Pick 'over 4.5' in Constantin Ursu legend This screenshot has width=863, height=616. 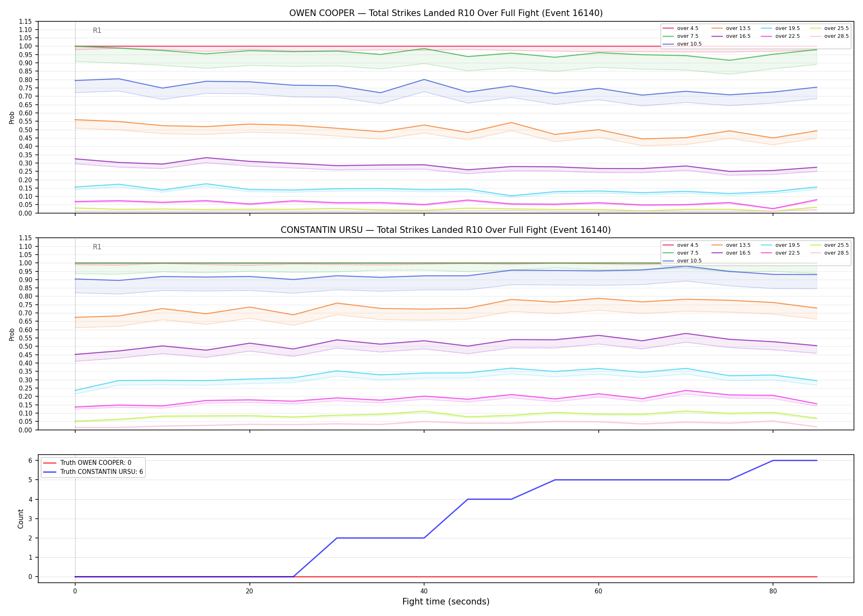click(x=681, y=245)
